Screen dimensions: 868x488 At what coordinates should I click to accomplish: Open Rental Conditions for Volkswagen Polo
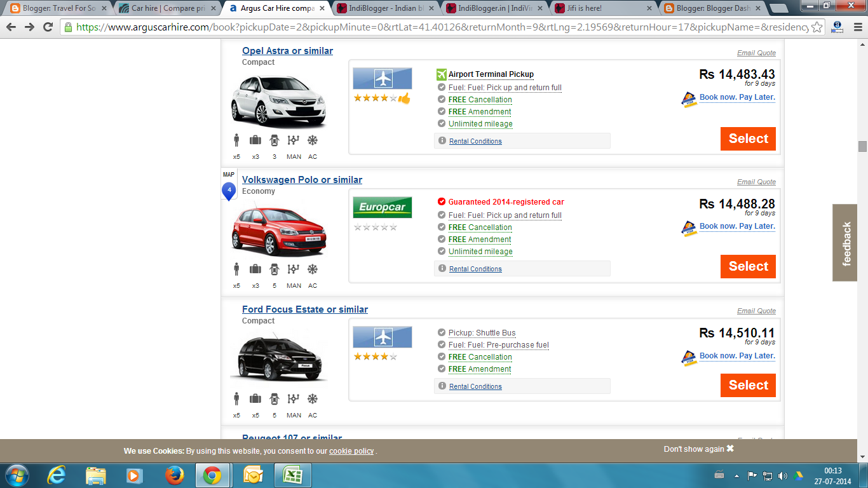click(475, 269)
